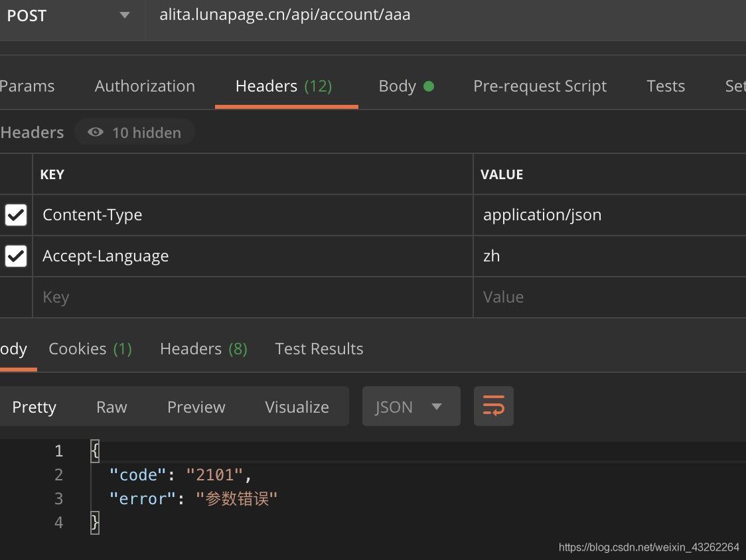Uncheck the Content-Type header checkbox
The height and width of the screenshot is (560, 746).
(x=16, y=214)
